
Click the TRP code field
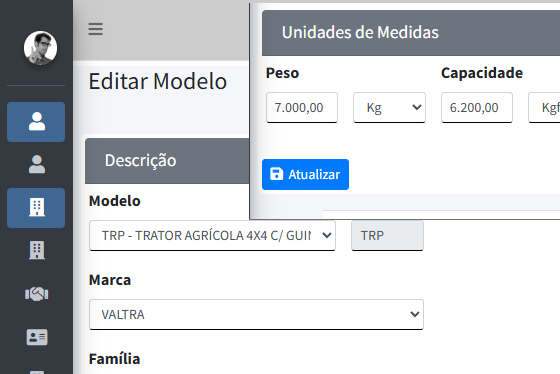pos(388,235)
